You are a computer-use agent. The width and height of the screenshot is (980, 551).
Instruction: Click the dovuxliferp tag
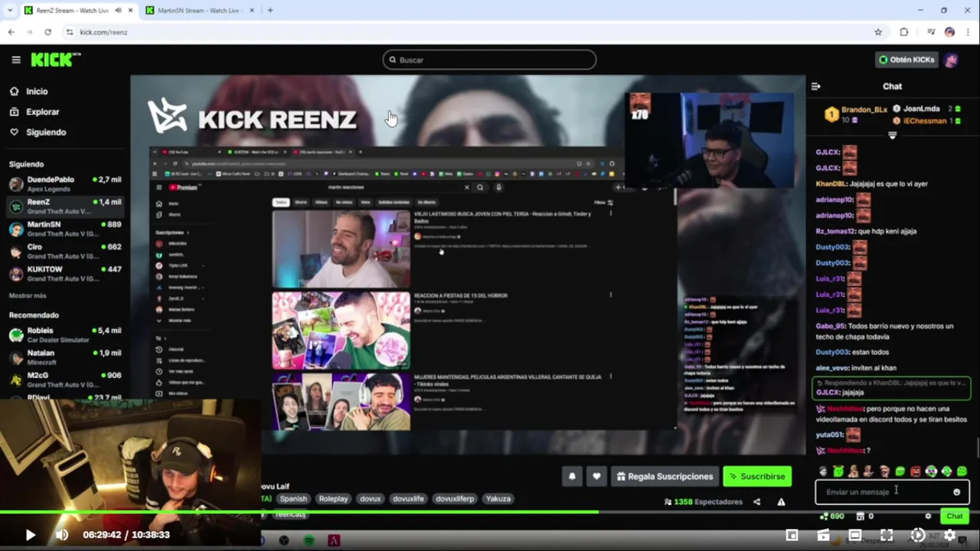click(x=455, y=498)
